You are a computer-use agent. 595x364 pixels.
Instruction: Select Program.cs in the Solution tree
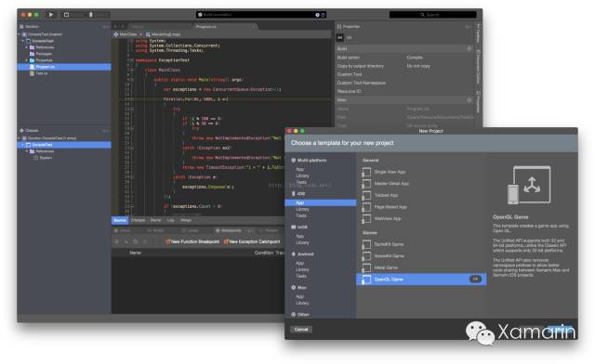tap(64, 67)
